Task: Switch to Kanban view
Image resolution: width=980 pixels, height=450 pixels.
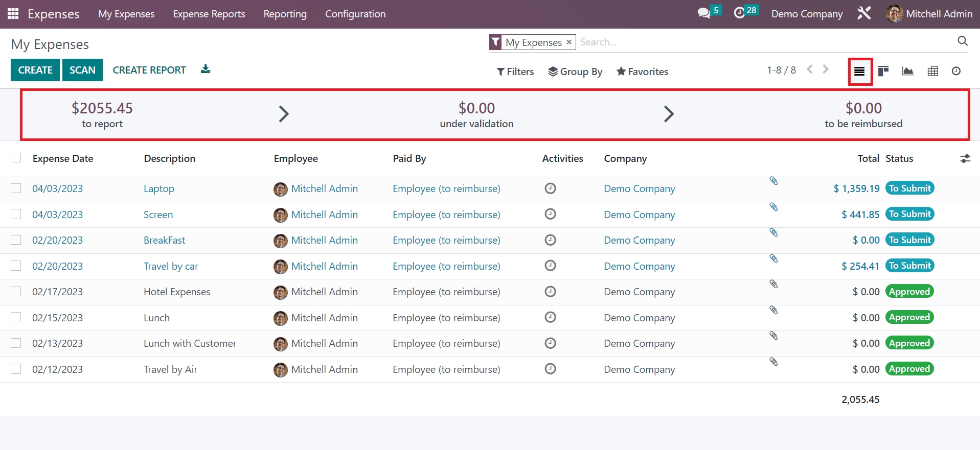Action: [883, 72]
